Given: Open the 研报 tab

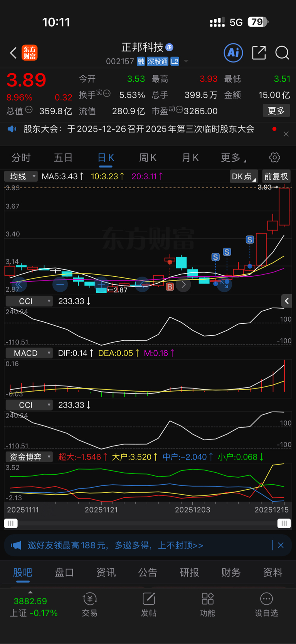Looking at the screenshot, I should point(189,573).
